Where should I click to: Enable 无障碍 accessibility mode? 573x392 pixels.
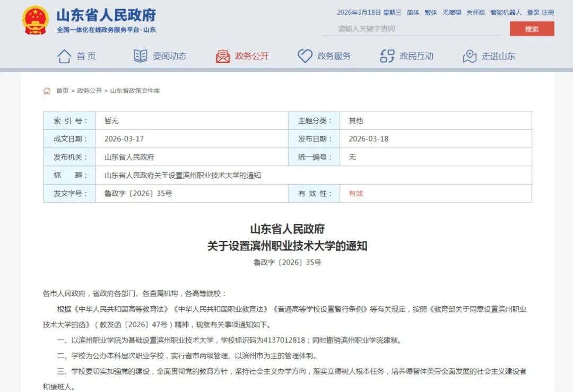point(452,13)
